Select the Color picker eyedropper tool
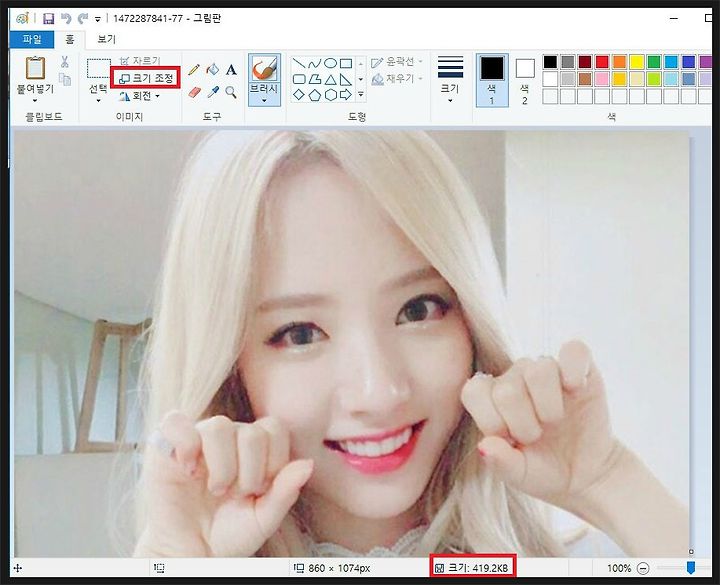 click(213, 92)
